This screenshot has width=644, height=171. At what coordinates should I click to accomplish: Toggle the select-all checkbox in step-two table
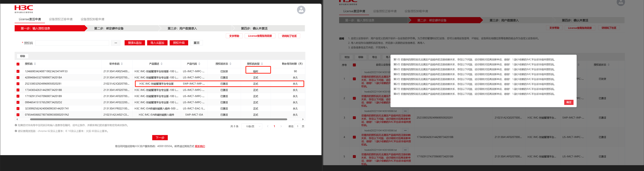tap(354, 65)
